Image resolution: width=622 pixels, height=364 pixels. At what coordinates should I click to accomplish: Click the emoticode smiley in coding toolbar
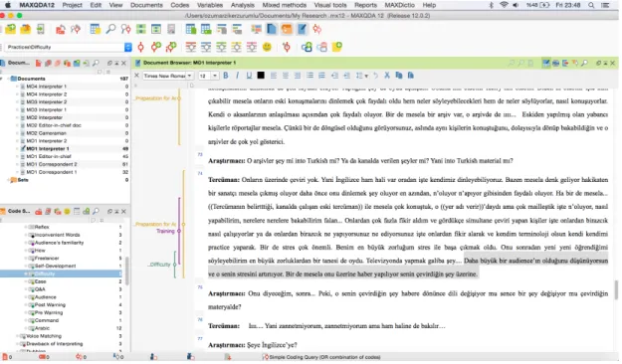[x=267, y=47]
